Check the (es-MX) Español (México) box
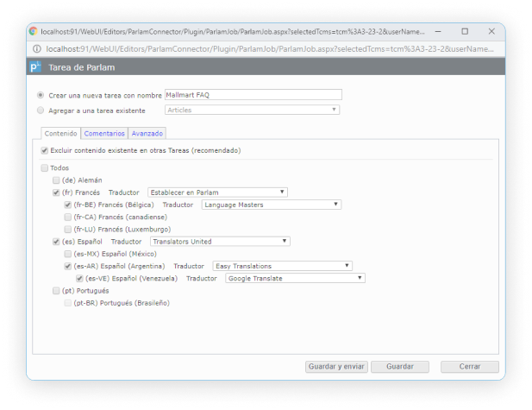This screenshot has width=532, height=410. click(68, 255)
